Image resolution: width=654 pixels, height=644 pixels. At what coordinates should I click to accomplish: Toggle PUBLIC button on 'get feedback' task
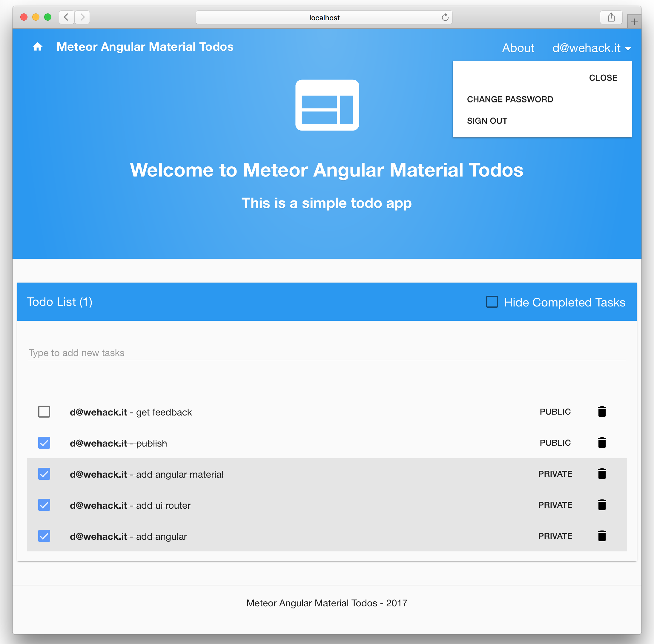tap(555, 412)
